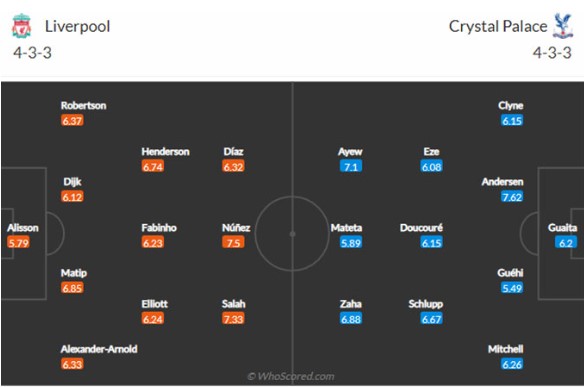
Task: Open the Crystal Palace team name link
Action: tap(498, 26)
